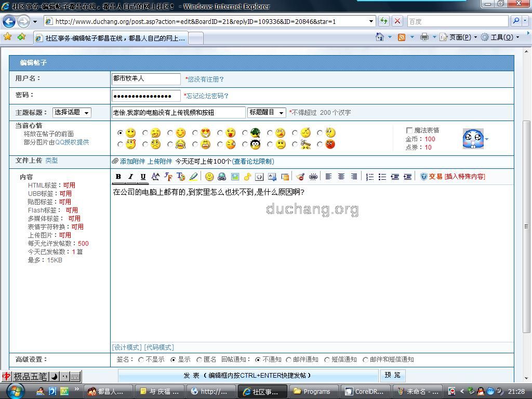The image size is (532, 399).
Task: Pick the highlighter background color tool
Action: (x=193, y=177)
